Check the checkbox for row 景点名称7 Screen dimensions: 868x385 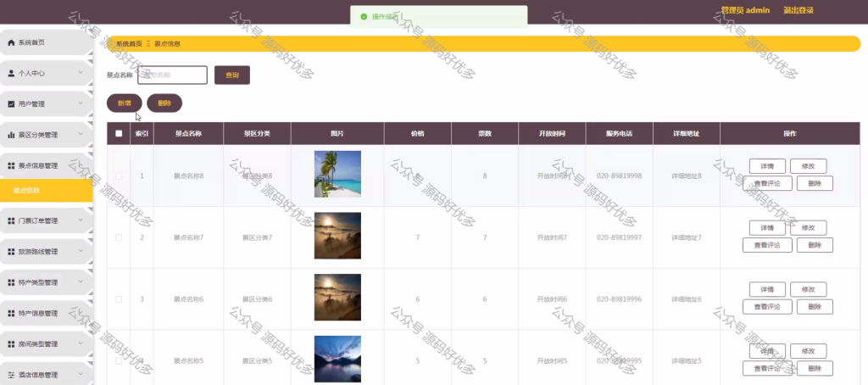coord(119,237)
